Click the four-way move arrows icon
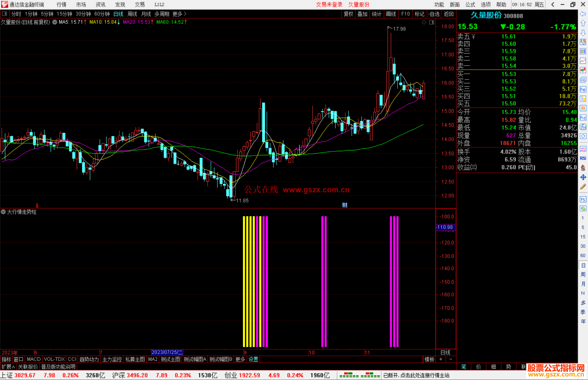Screen dimensions: 588x380 coord(583,177)
